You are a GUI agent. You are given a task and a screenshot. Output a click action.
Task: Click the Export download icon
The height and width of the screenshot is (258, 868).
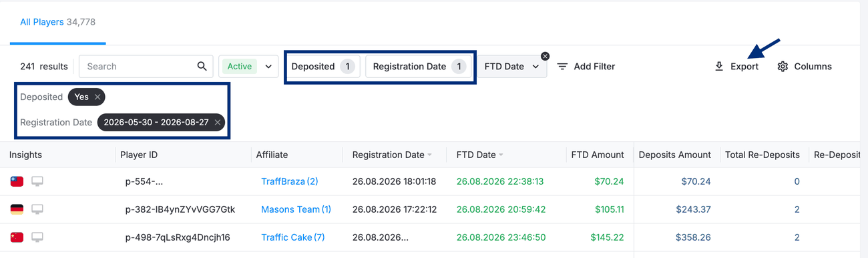pyautogui.click(x=719, y=67)
